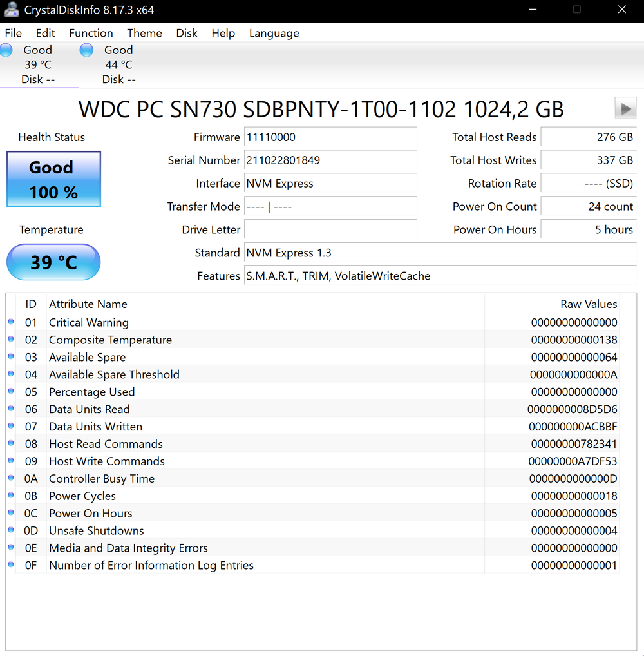Image resolution: width=644 pixels, height=656 pixels.
Task: Click status dot for Media and Data Integrity Errors
Action: 11,547
